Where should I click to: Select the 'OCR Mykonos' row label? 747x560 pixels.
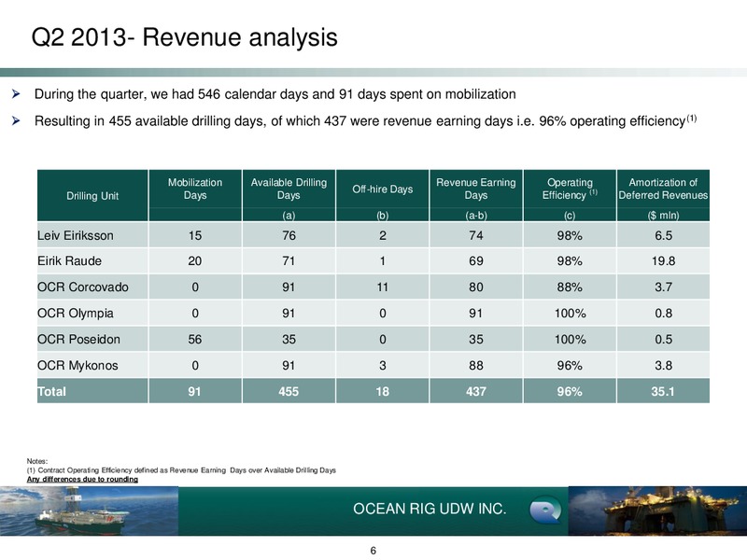pos(78,366)
